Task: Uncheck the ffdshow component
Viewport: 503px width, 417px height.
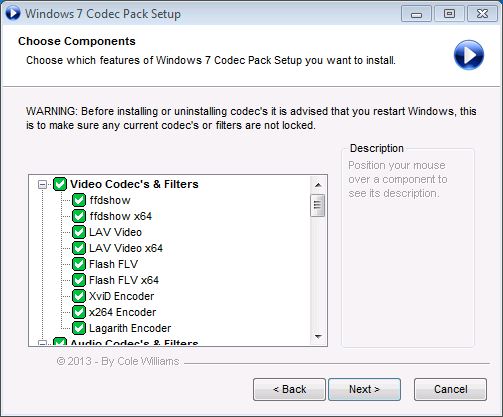Action: tap(79, 200)
